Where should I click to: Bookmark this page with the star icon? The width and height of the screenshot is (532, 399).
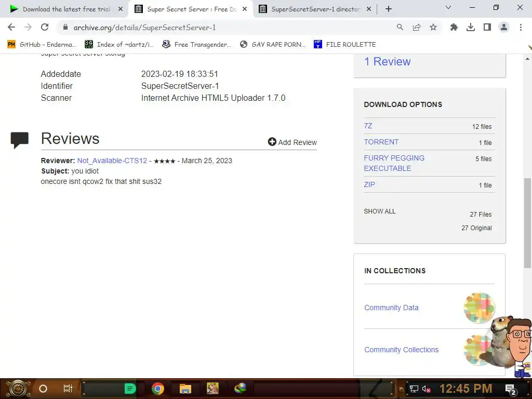(x=433, y=27)
